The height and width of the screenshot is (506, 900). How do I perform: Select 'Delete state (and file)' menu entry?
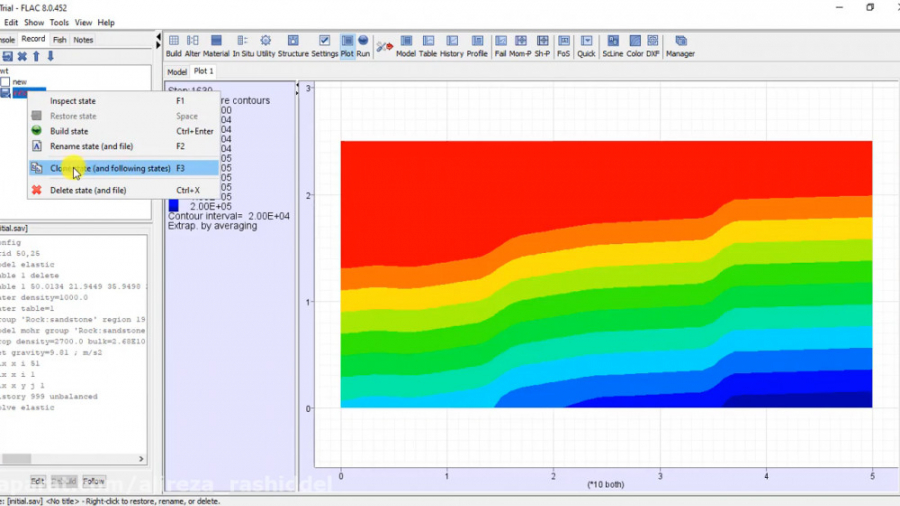(88, 190)
